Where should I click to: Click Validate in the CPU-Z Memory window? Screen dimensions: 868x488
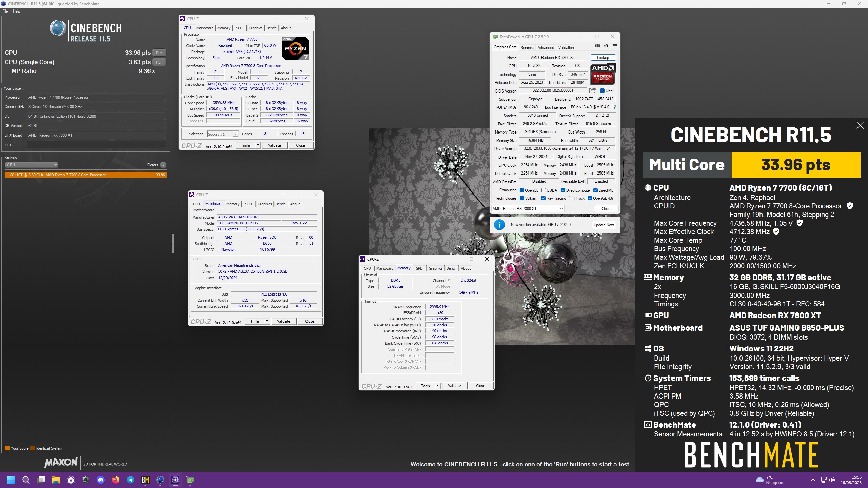point(454,386)
